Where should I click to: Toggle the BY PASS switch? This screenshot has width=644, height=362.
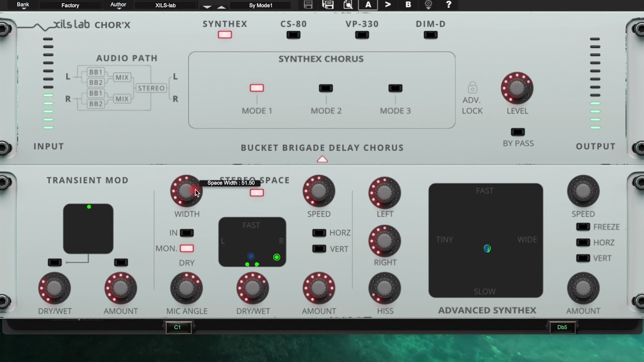click(518, 132)
